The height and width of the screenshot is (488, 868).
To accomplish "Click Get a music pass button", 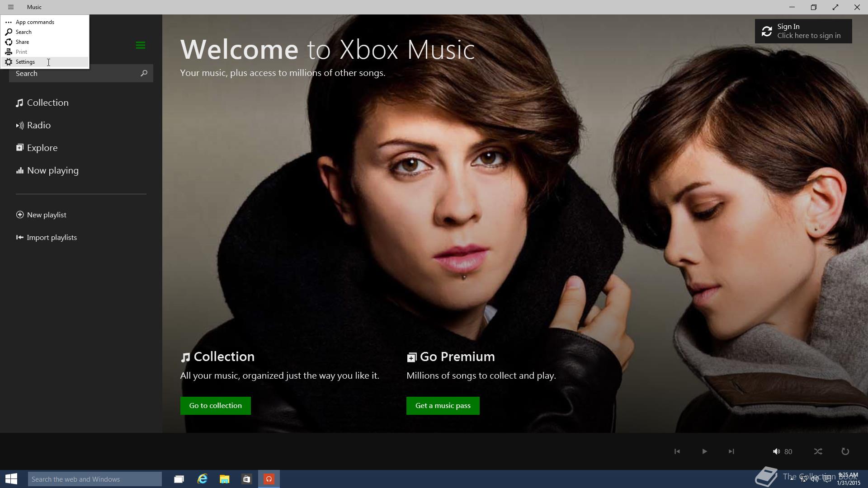I will [443, 406].
